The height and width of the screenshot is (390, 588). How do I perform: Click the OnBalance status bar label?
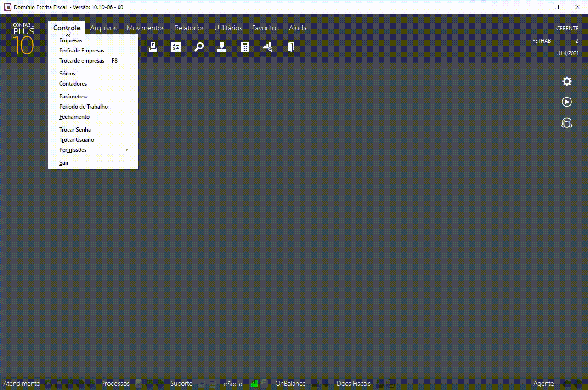point(290,384)
